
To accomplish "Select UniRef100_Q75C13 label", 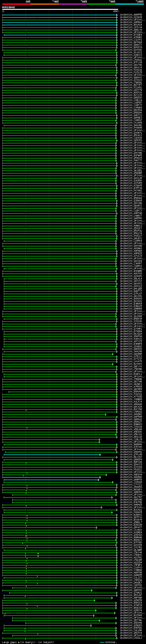I will click(131, 357).
